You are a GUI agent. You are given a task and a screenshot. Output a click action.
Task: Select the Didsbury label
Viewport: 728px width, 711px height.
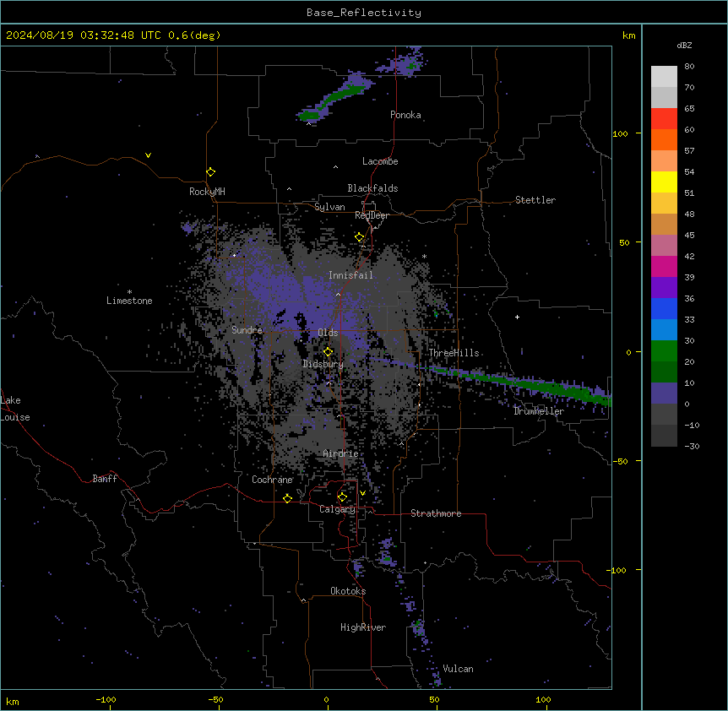[x=323, y=364]
